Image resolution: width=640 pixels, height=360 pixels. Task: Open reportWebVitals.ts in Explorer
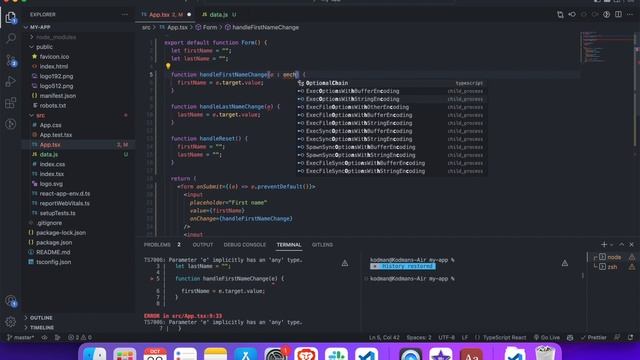[x=64, y=203]
